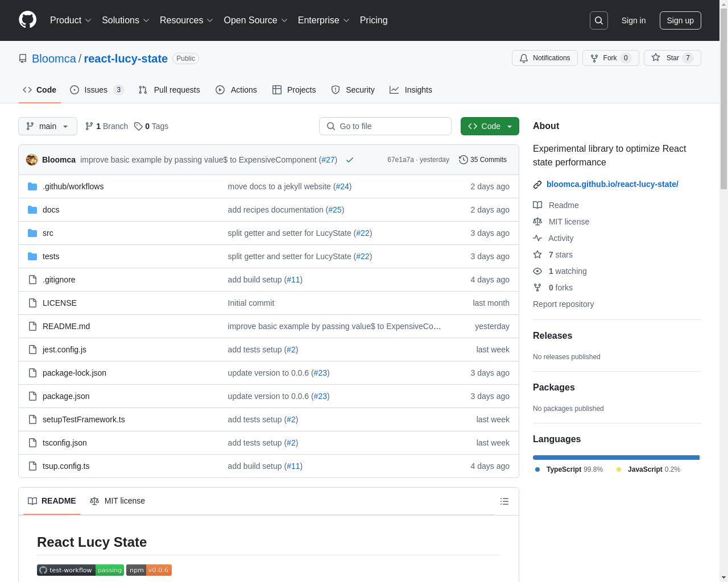This screenshot has height=582, width=728.
Task: Star the react-lucy-state repository
Action: 672,58
